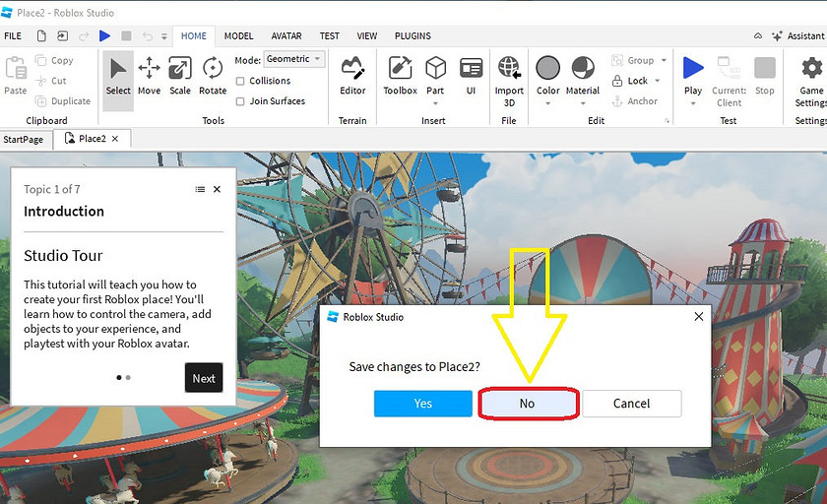
Task: Expand the Play options dropdown arrow
Action: 693,103
